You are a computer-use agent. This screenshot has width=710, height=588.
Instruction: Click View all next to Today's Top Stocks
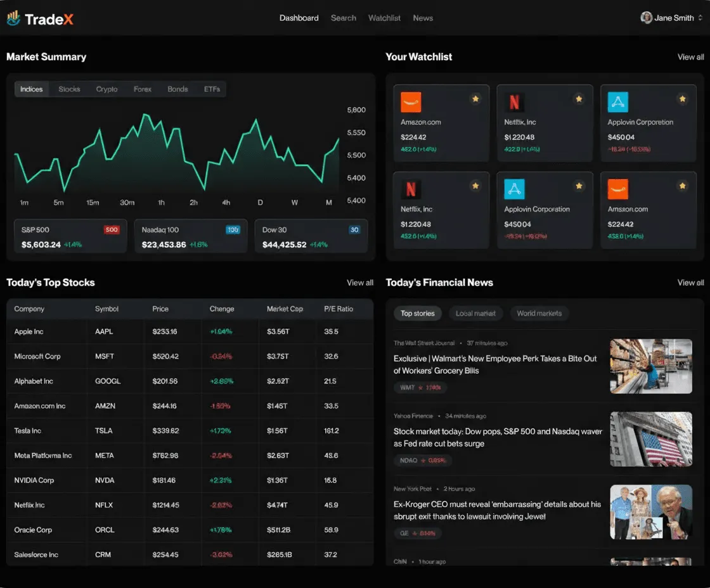coord(360,283)
